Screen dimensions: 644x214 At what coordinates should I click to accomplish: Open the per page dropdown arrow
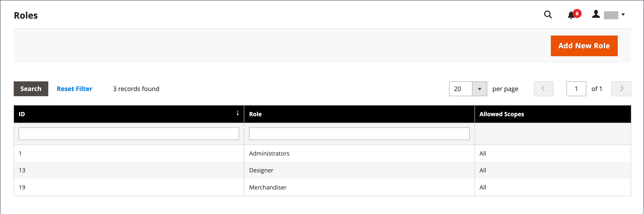pyautogui.click(x=479, y=89)
